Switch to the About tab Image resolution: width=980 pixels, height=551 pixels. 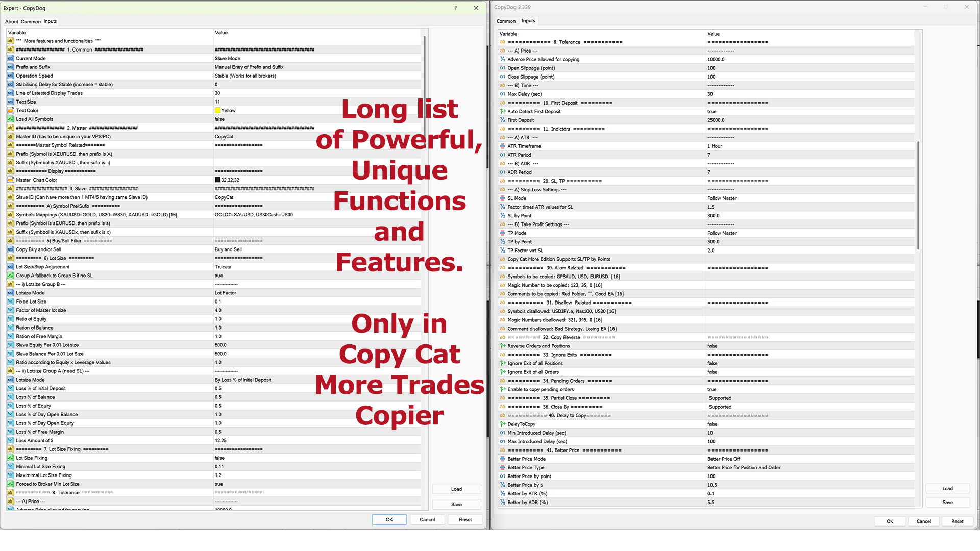tap(11, 21)
